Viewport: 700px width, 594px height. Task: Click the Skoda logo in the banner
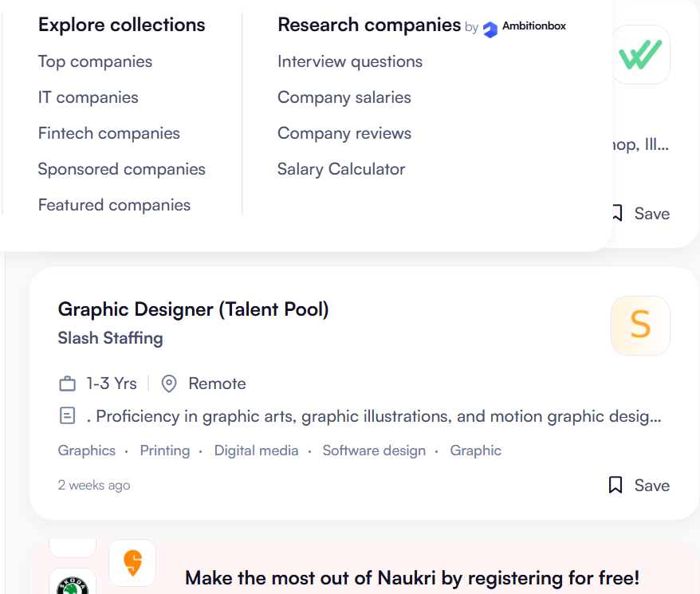click(73, 583)
